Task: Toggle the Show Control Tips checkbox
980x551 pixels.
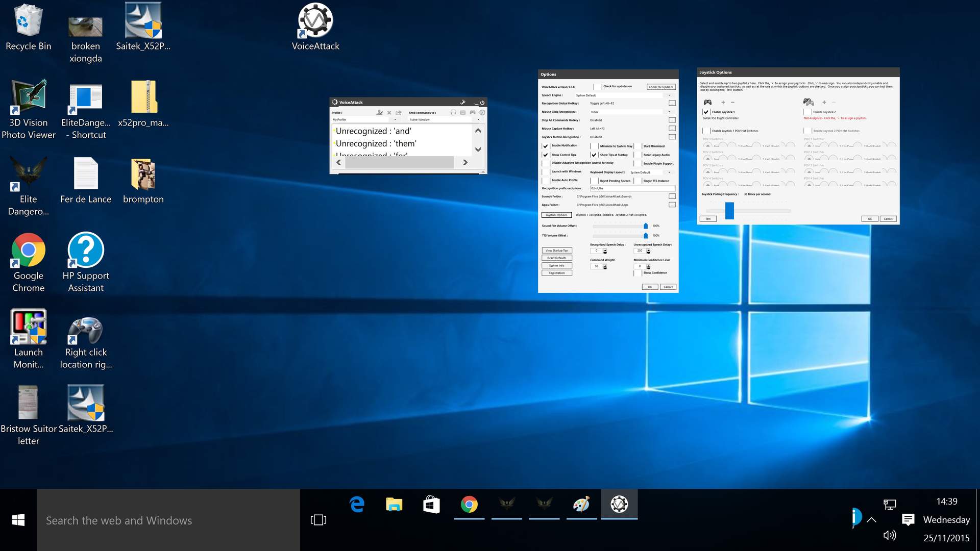Action: click(545, 155)
